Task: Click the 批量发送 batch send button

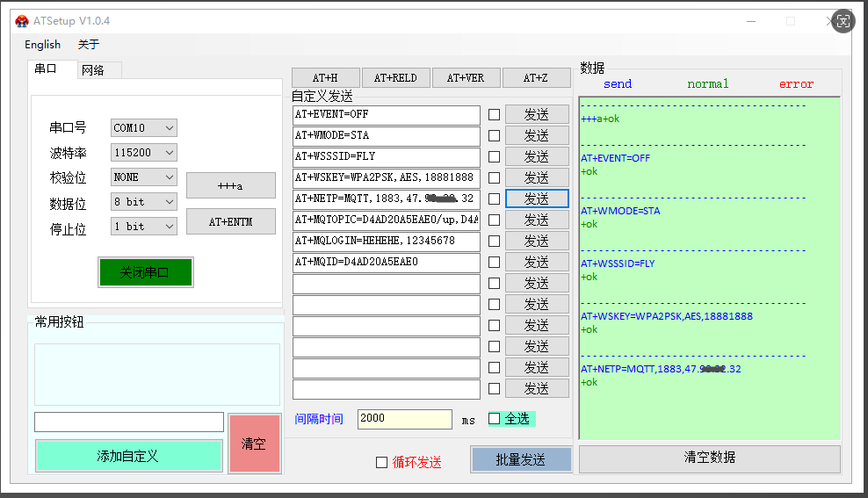Action: [520, 459]
